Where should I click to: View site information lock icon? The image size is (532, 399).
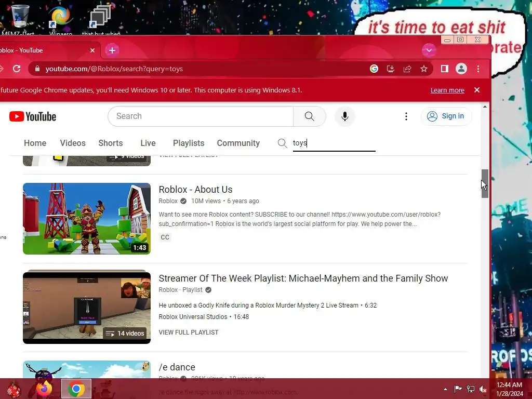pyautogui.click(x=37, y=69)
